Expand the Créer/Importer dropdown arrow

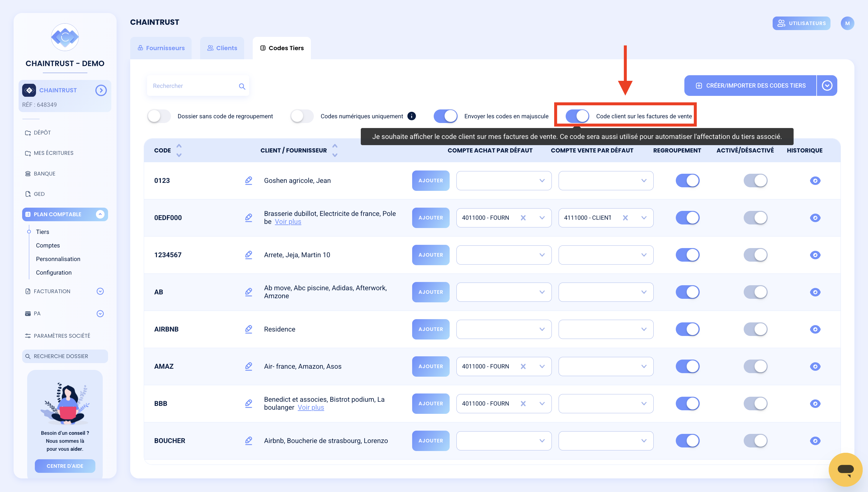coord(827,86)
